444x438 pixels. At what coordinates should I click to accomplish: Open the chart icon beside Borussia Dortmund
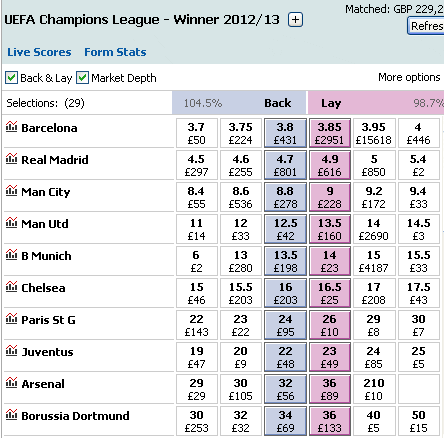pyautogui.click(x=11, y=415)
